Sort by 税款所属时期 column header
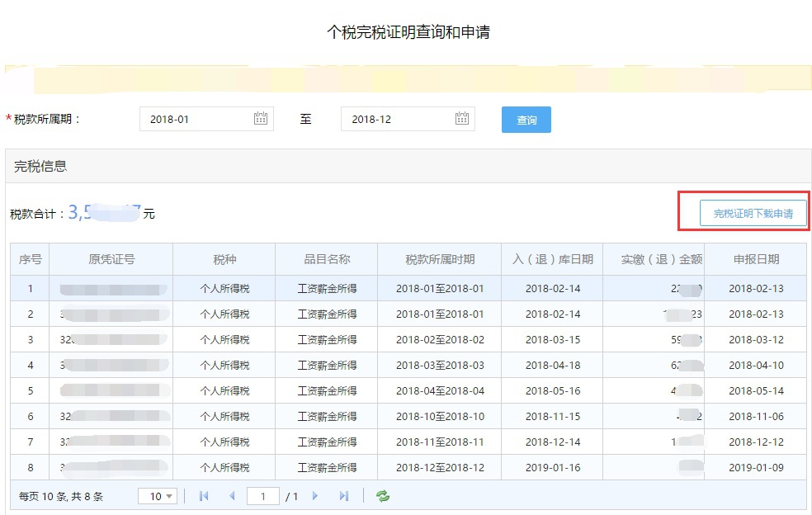 440,259
